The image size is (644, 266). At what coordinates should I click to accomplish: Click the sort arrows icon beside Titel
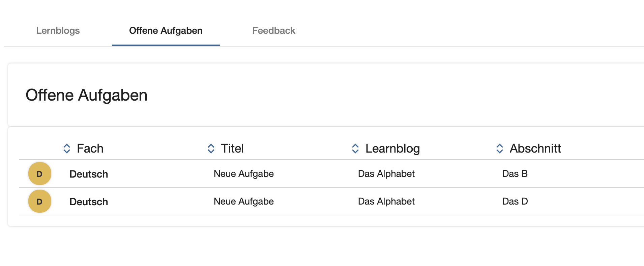point(211,149)
